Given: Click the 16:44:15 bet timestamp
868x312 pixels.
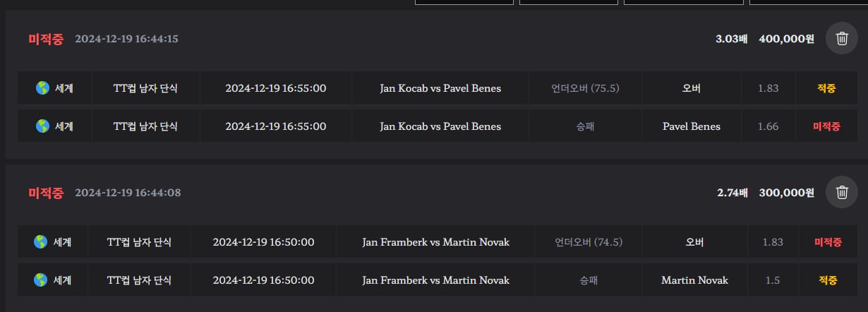Looking at the screenshot, I should coord(126,39).
